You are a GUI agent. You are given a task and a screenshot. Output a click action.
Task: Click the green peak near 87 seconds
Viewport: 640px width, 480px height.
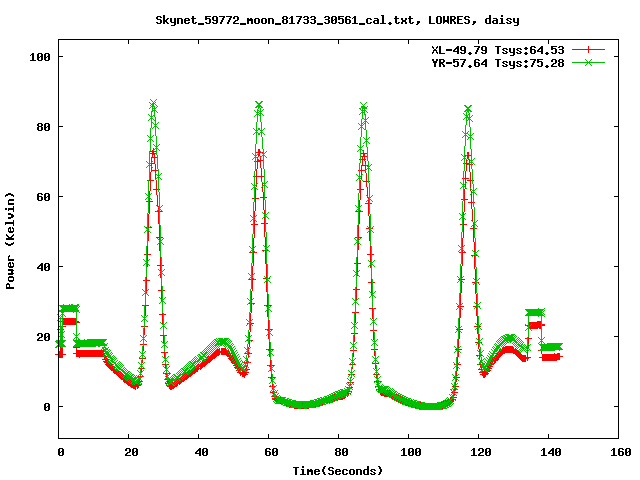pos(363,106)
